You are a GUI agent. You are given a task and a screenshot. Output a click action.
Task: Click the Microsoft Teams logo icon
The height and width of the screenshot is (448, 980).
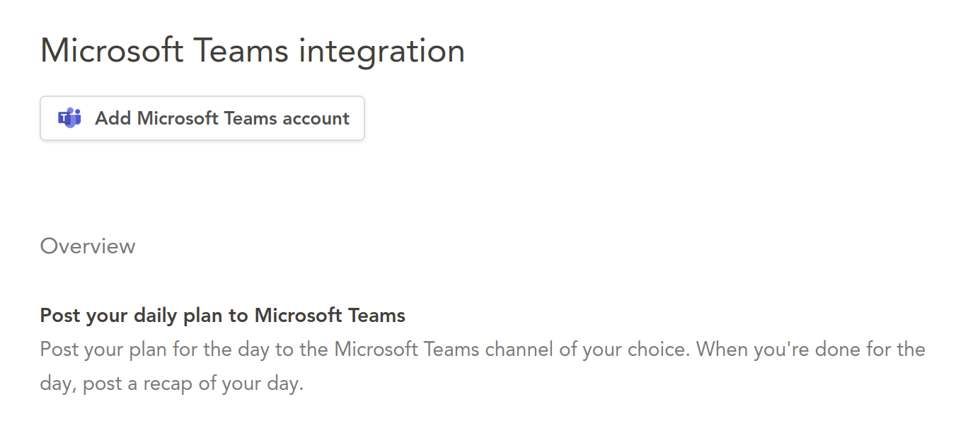tap(69, 118)
